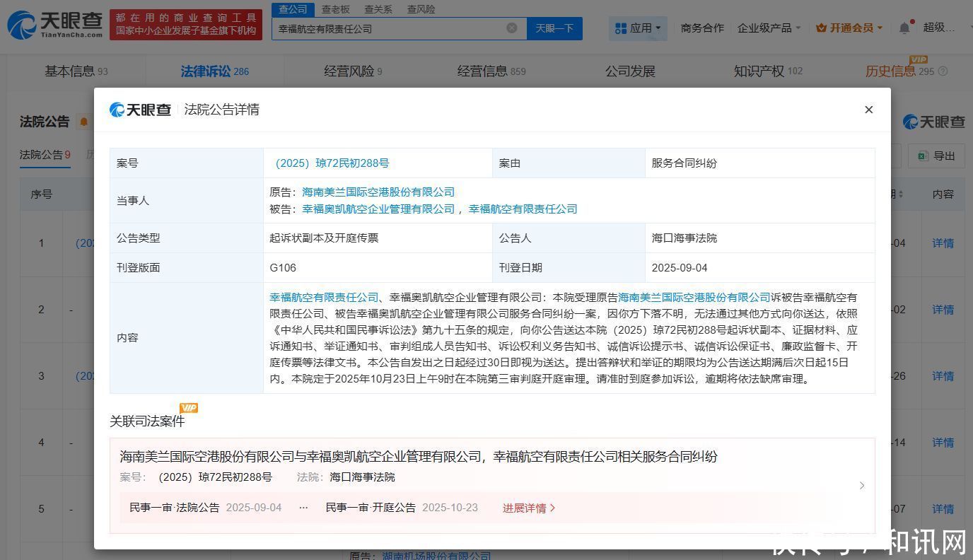Click the 民事一审·开庭公告 2025-10-23 entry
The image size is (973, 560).
tap(402, 508)
